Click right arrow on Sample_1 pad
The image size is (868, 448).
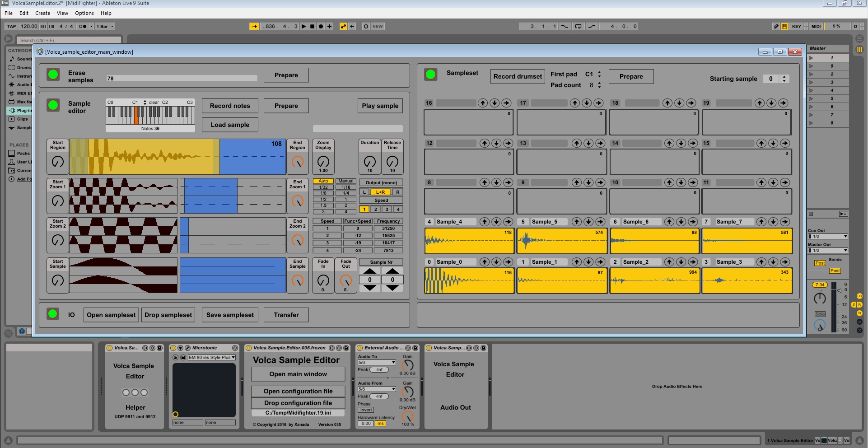600,262
